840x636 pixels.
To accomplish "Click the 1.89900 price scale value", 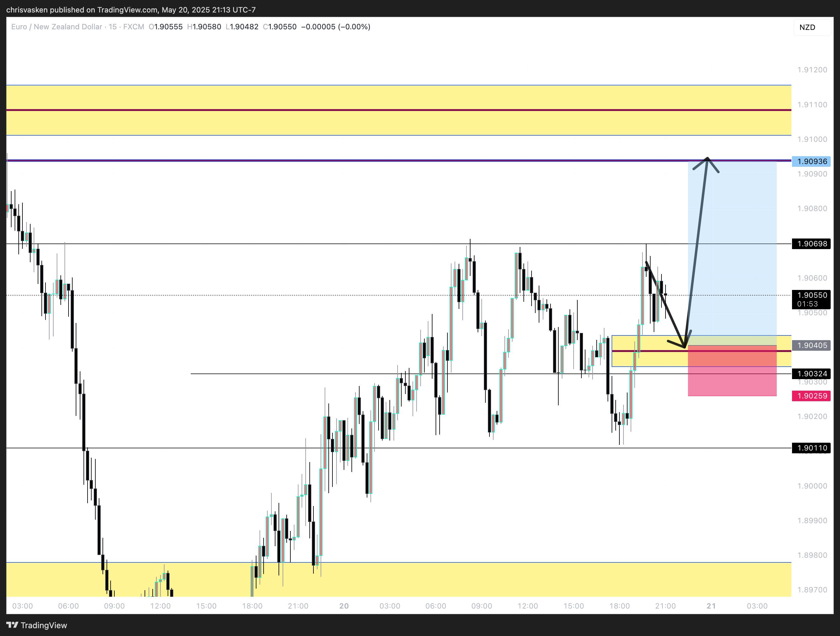I will click(x=812, y=521).
